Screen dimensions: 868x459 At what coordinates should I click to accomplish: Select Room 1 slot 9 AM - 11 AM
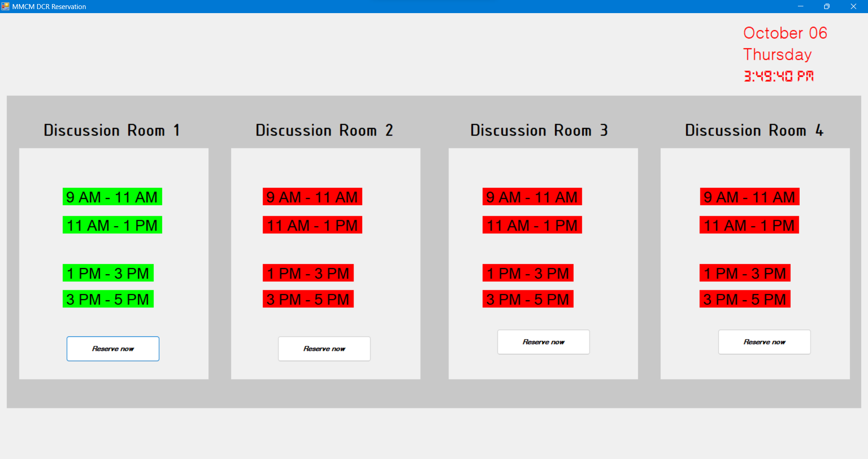[x=112, y=197]
